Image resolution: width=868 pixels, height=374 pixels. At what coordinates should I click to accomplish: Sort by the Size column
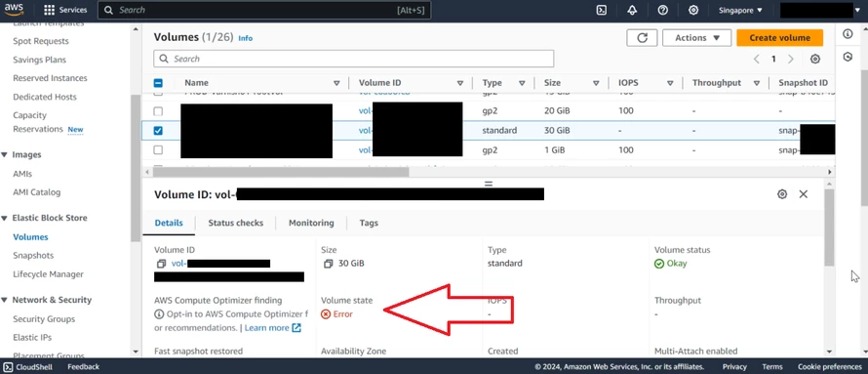(596, 83)
